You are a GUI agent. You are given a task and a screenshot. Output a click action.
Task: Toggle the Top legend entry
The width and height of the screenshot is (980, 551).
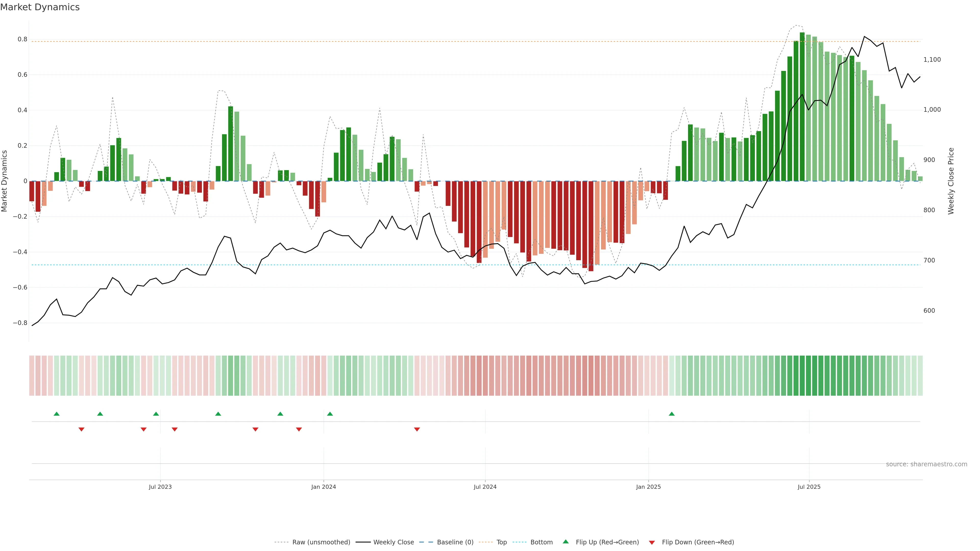coord(501,542)
